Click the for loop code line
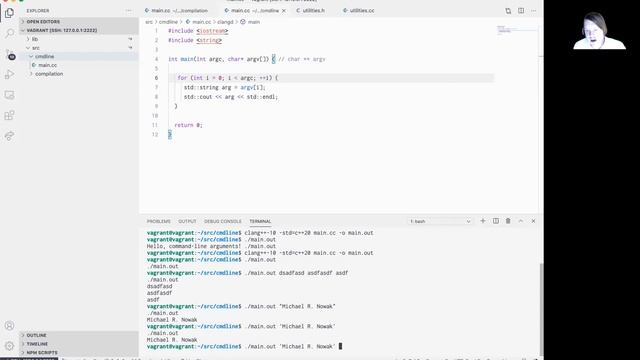Viewport: 640px width, 360px height. pos(228,78)
